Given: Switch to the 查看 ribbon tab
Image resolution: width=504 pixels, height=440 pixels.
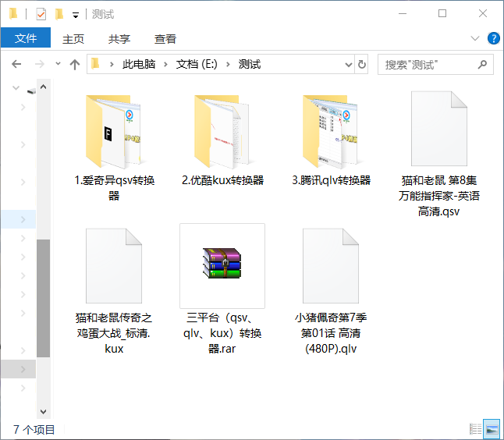Looking at the screenshot, I should click(165, 39).
